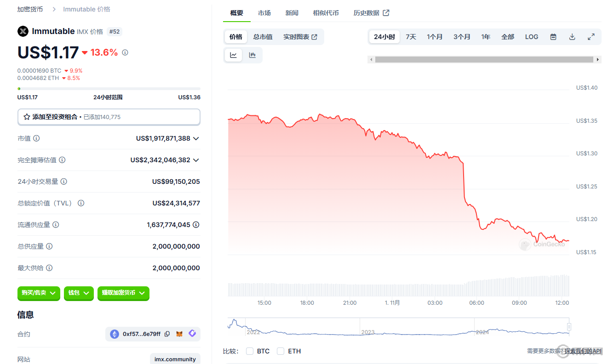Enable the ETH comparison checkbox

point(281,351)
